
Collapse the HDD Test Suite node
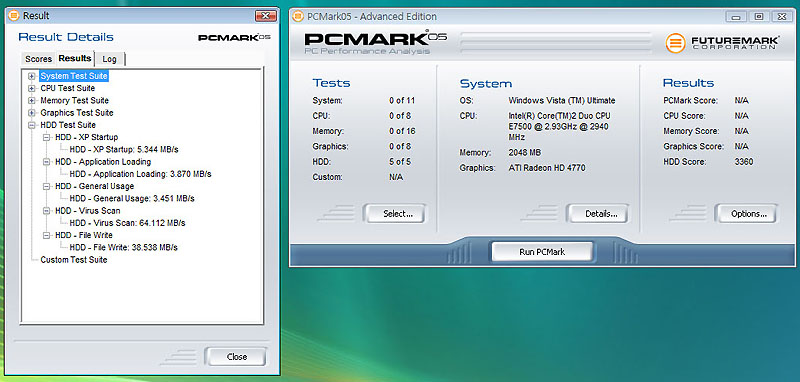tap(32, 125)
